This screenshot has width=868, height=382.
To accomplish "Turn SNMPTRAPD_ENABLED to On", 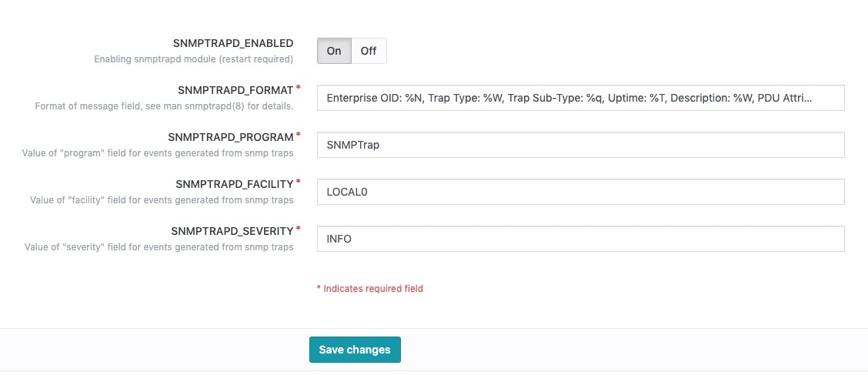I will pyautogui.click(x=334, y=51).
